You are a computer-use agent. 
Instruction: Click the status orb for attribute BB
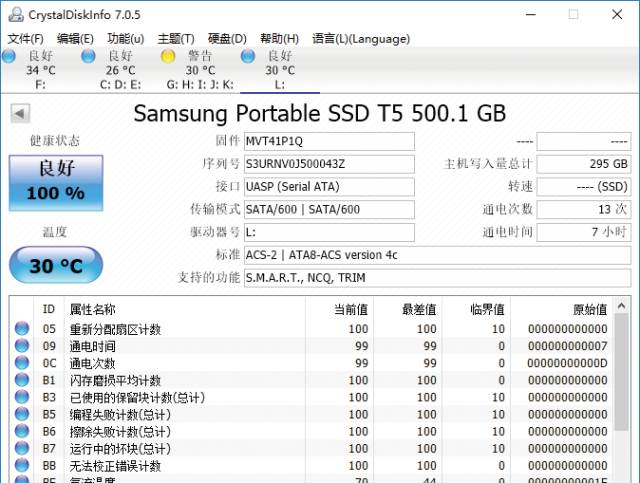pos(21,466)
